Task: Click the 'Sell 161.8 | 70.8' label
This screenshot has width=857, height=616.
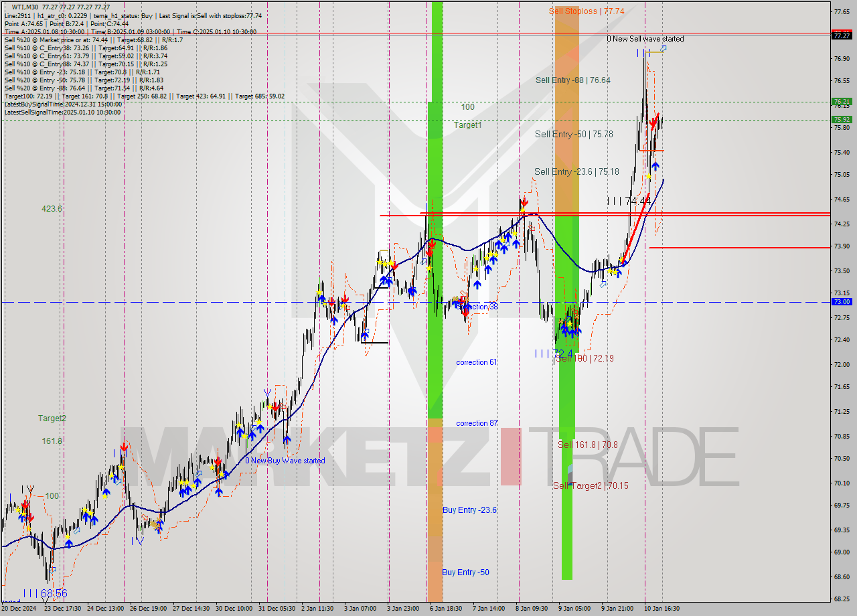Action: click(x=588, y=445)
